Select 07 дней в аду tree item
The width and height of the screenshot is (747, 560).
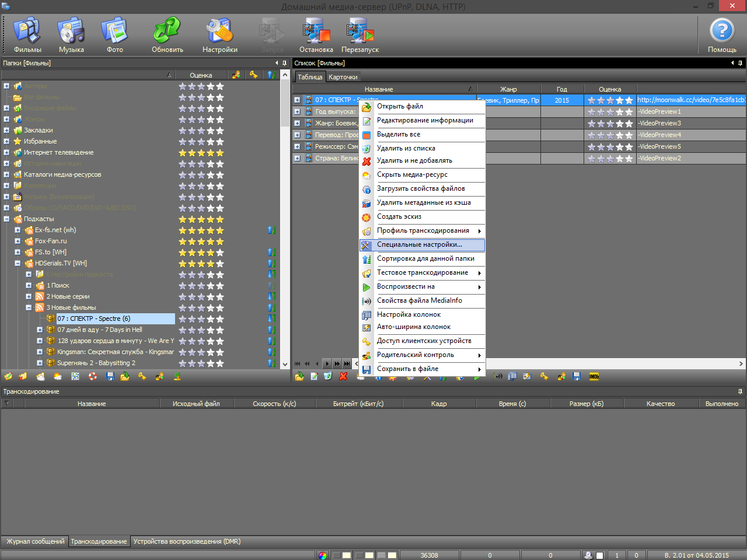pyautogui.click(x=99, y=330)
